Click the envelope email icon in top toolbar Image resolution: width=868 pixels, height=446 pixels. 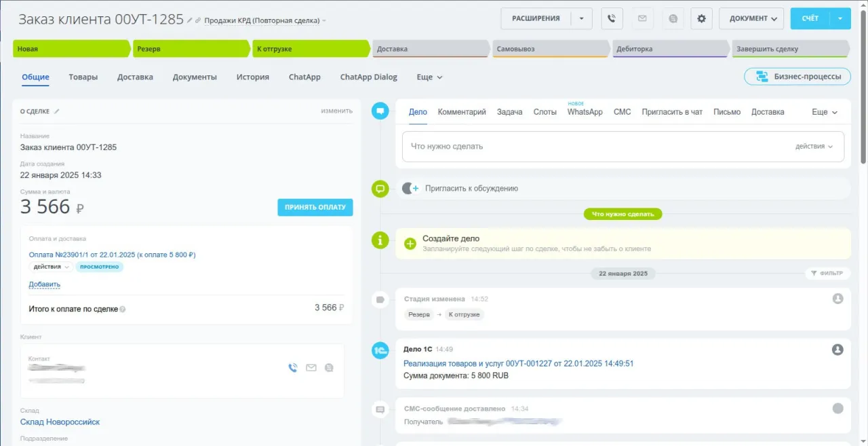[642, 18]
